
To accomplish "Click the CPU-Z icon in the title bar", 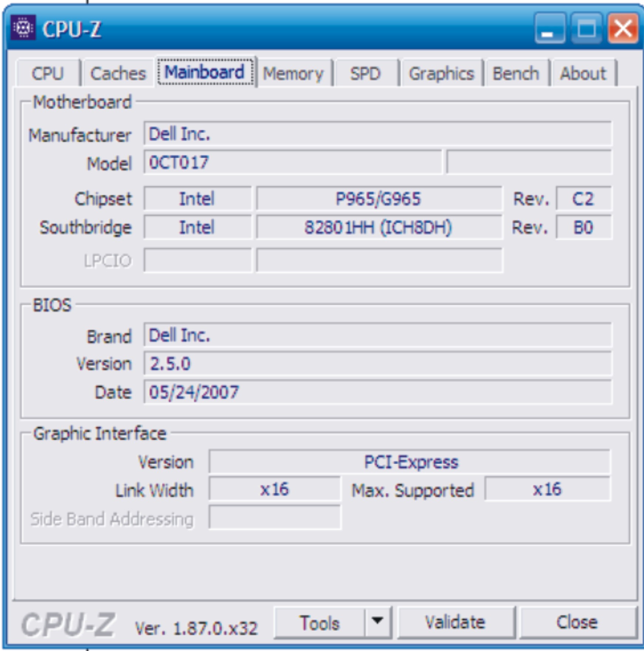I will (23, 28).
